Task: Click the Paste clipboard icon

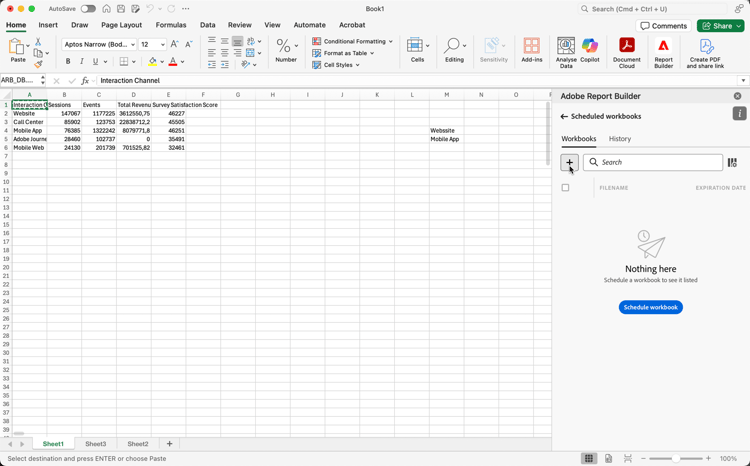Action: click(x=16, y=47)
